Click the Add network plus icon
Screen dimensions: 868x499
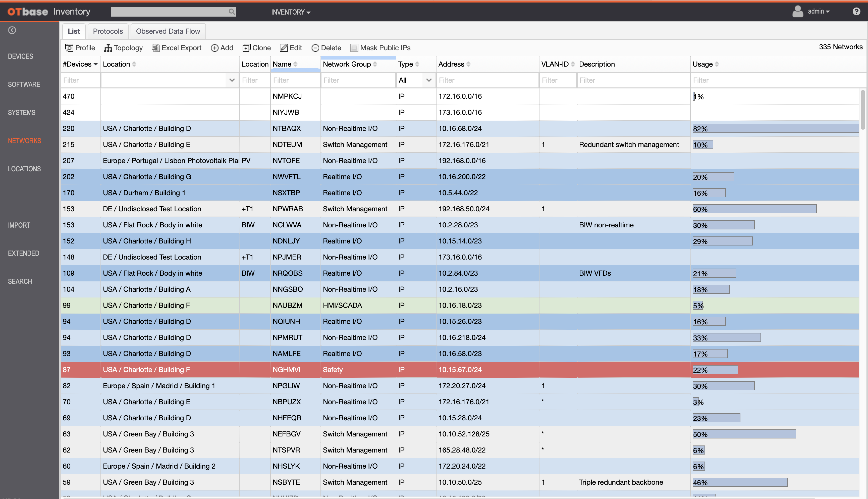point(214,48)
